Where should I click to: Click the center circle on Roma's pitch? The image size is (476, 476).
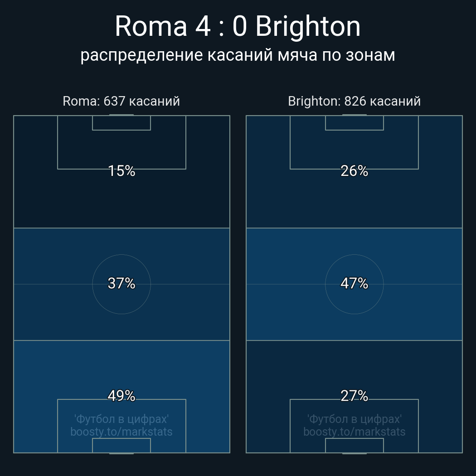[121, 301]
